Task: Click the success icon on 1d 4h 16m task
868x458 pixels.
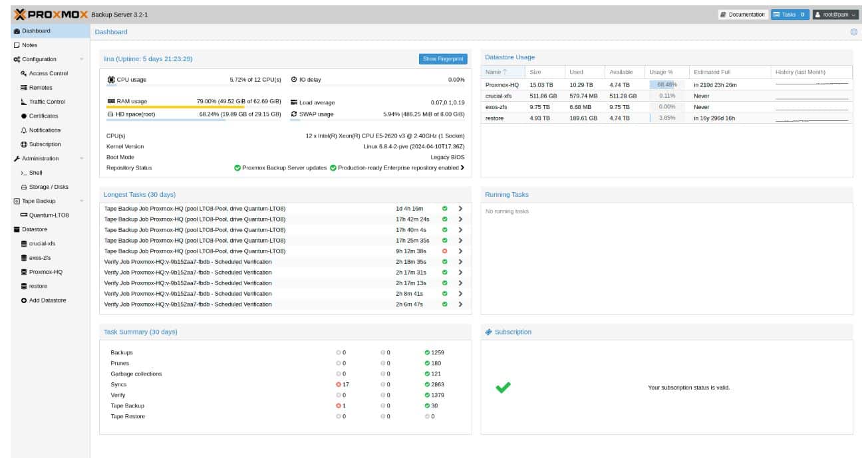Action: point(445,209)
